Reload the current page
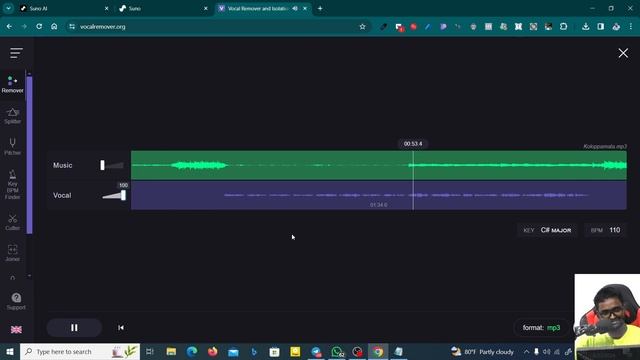 pos(39,27)
